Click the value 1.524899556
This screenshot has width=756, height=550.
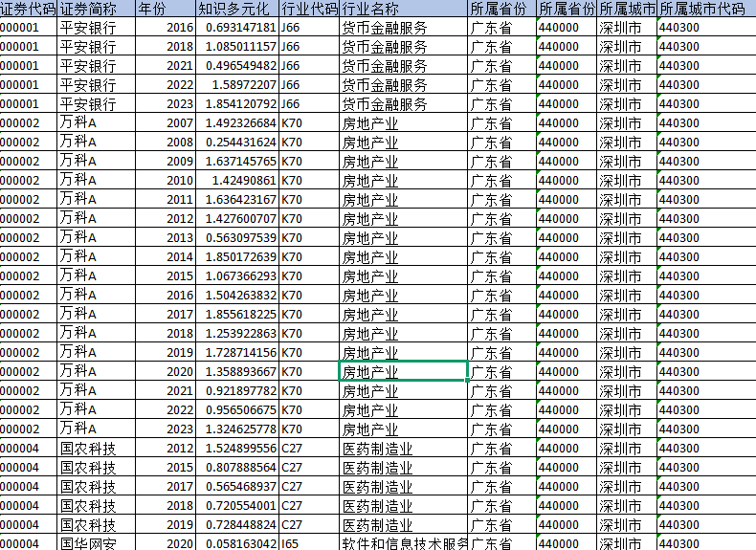241,449
